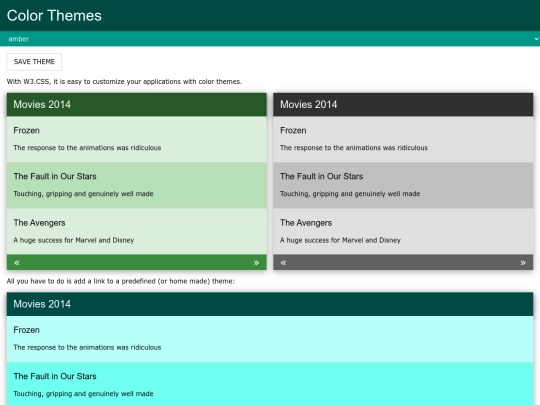This screenshot has width=540, height=405.
Task: Click previous arrow in grey card footer
Action: click(283, 263)
